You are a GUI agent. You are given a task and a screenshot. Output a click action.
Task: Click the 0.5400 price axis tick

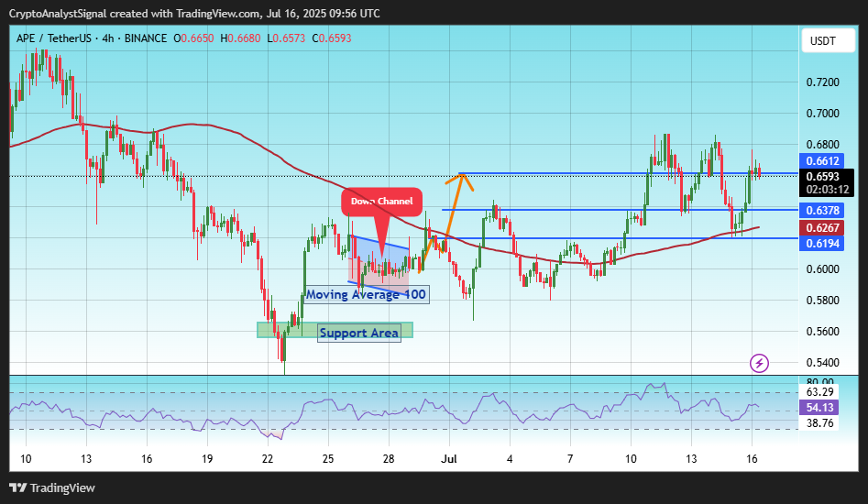(822, 363)
